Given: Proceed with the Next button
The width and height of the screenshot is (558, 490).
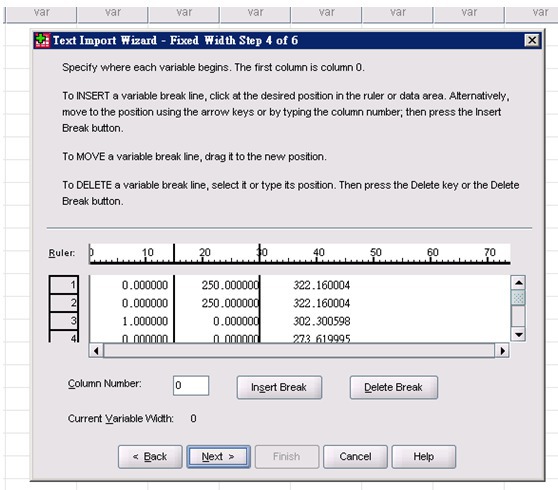Looking at the screenshot, I should 219,457.
